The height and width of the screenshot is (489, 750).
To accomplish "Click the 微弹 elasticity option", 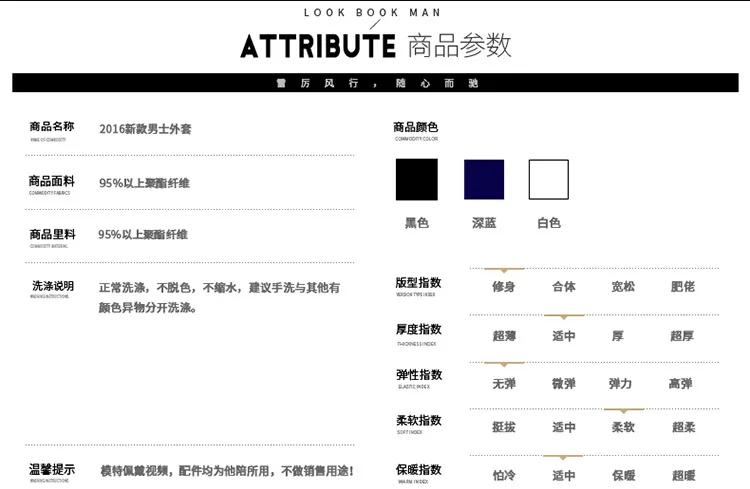I will 564,383.
